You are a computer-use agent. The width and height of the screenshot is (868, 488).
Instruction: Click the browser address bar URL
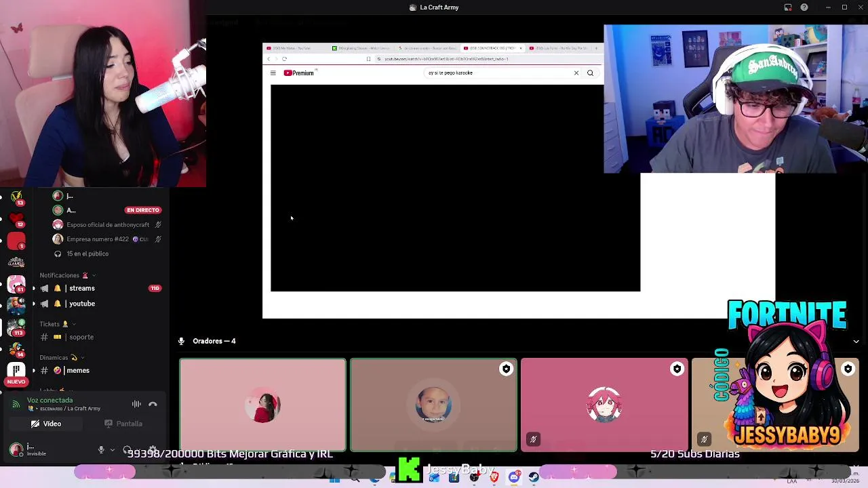[446, 59]
